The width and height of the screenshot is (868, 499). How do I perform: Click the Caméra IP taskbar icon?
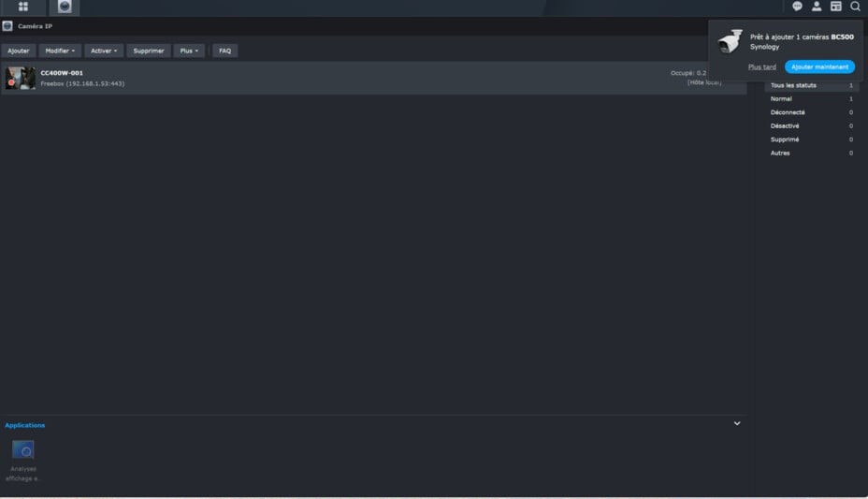point(65,7)
